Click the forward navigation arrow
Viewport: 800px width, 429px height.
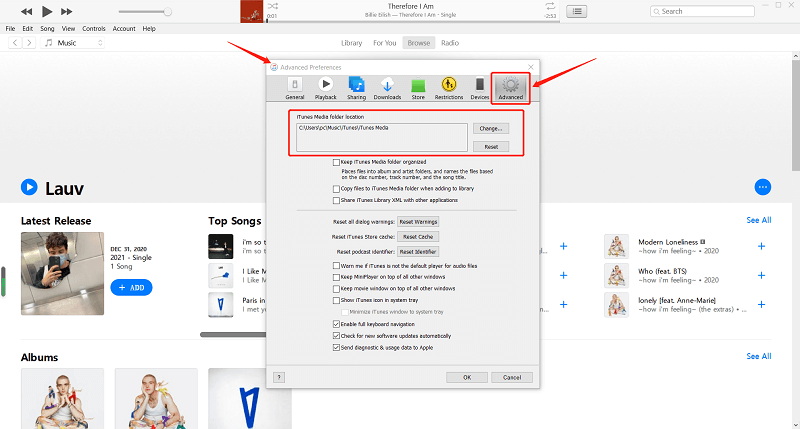coord(29,43)
